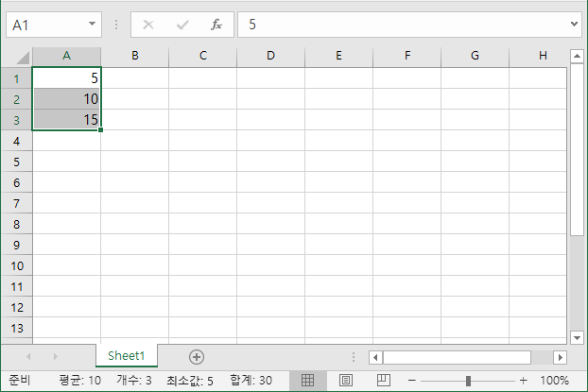Image resolution: width=588 pixels, height=392 pixels.
Task: Expand the formula bar chevron
Action: click(574, 24)
